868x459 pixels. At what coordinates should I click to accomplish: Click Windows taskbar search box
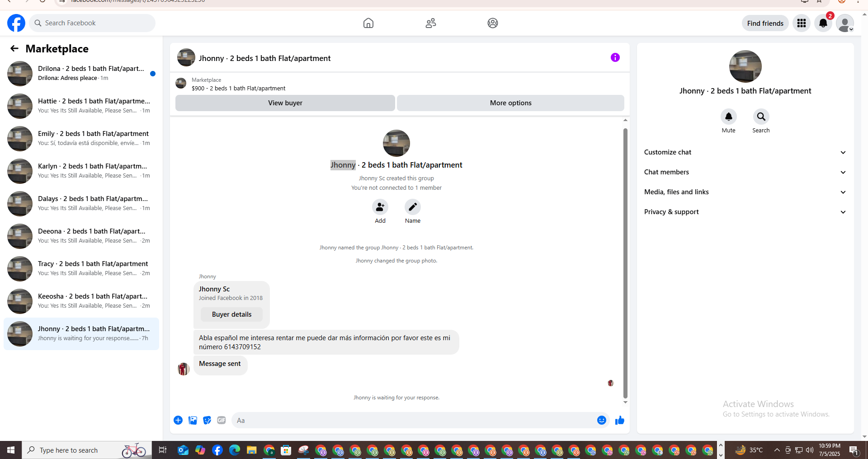click(87, 450)
